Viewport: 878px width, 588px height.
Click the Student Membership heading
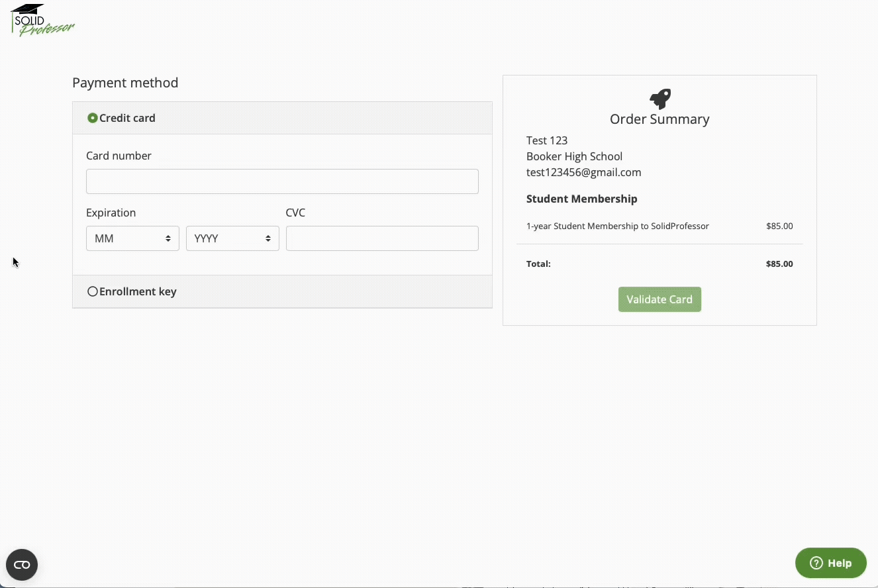581,199
